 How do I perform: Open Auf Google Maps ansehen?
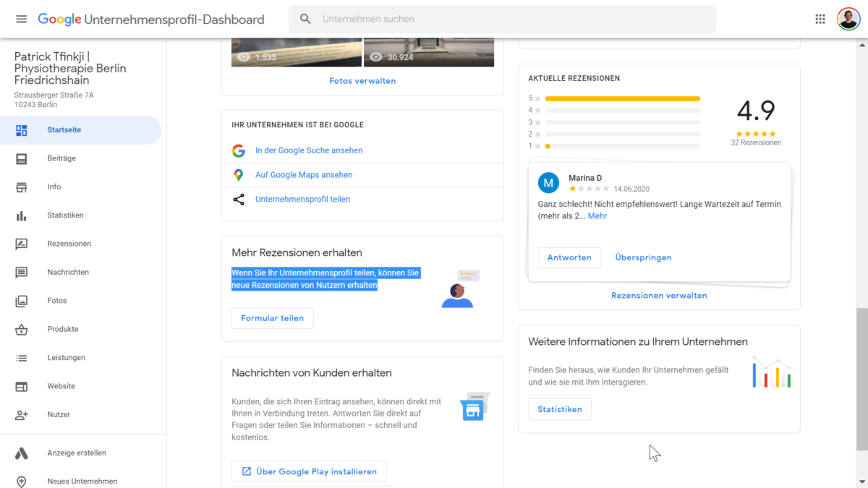pos(304,175)
